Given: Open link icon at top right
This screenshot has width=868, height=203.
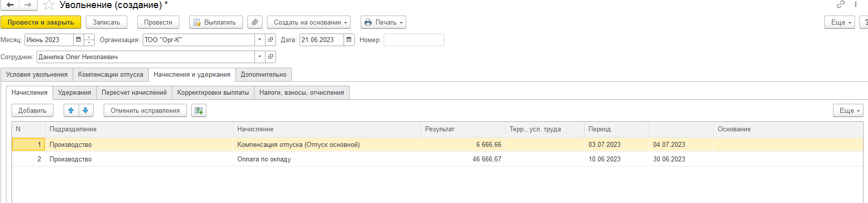Looking at the screenshot, I should [x=840, y=5].
